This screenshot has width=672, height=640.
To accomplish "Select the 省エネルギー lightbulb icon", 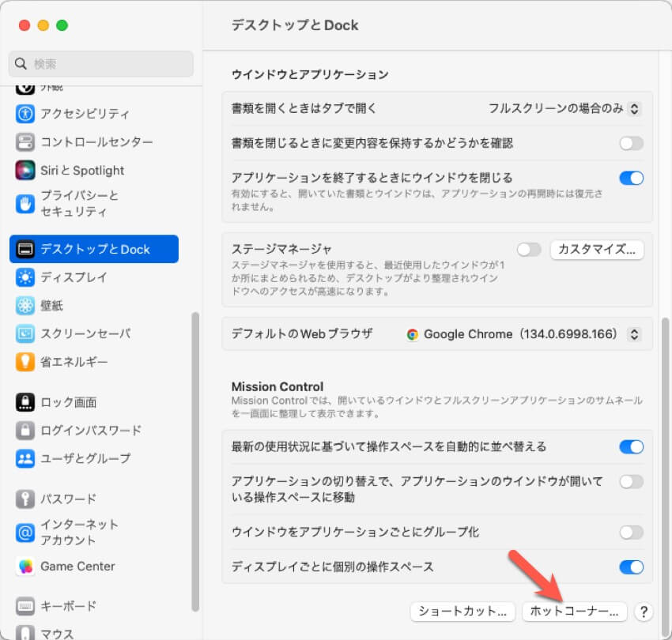I will tap(25, 362).
